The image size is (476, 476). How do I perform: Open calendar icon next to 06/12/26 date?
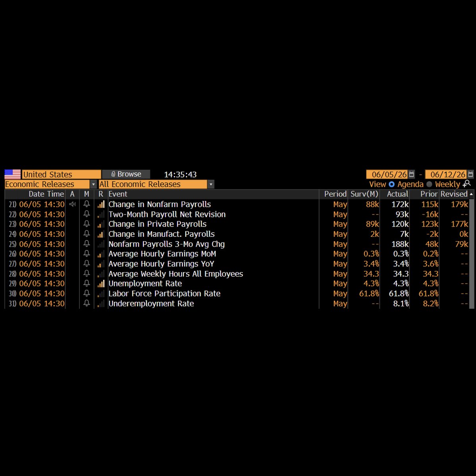[470, 174]
